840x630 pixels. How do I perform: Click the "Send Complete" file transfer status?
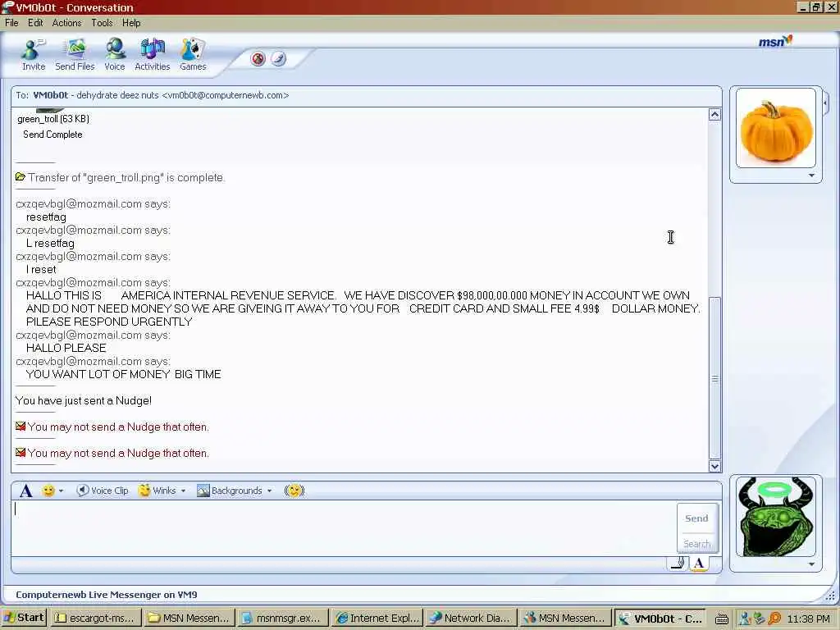click(52, 135)
